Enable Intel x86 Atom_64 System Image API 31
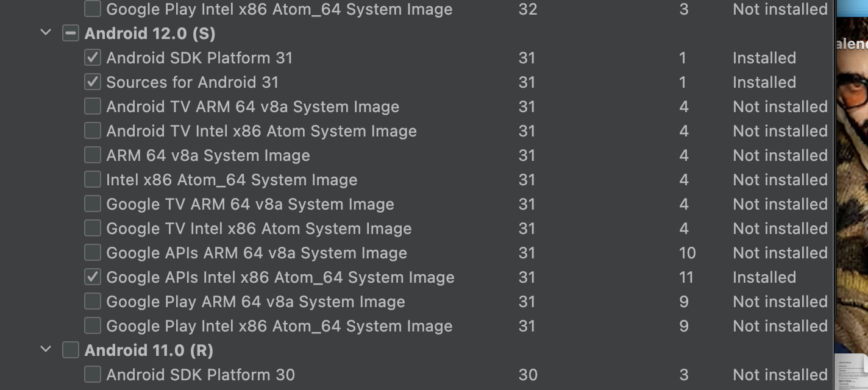868x390 pixels. point(93,180)
